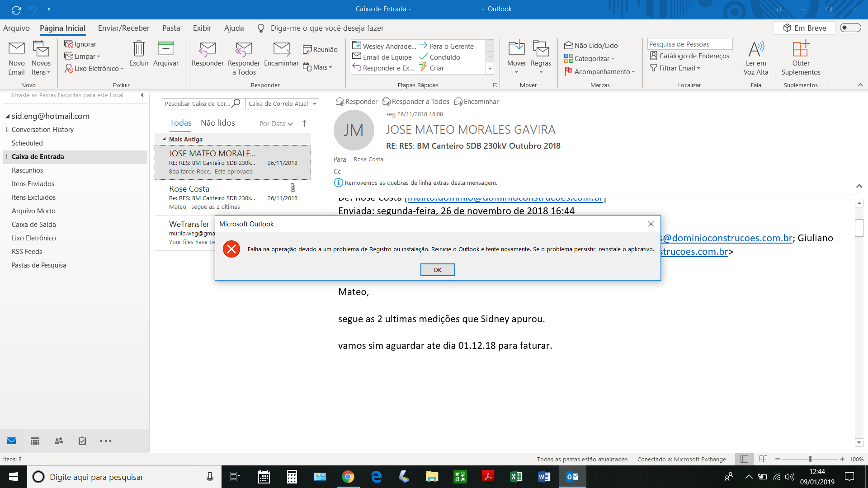This screenshot has height=488, width=868.
Task: Open the Arquivo menu
Action: 16,28
